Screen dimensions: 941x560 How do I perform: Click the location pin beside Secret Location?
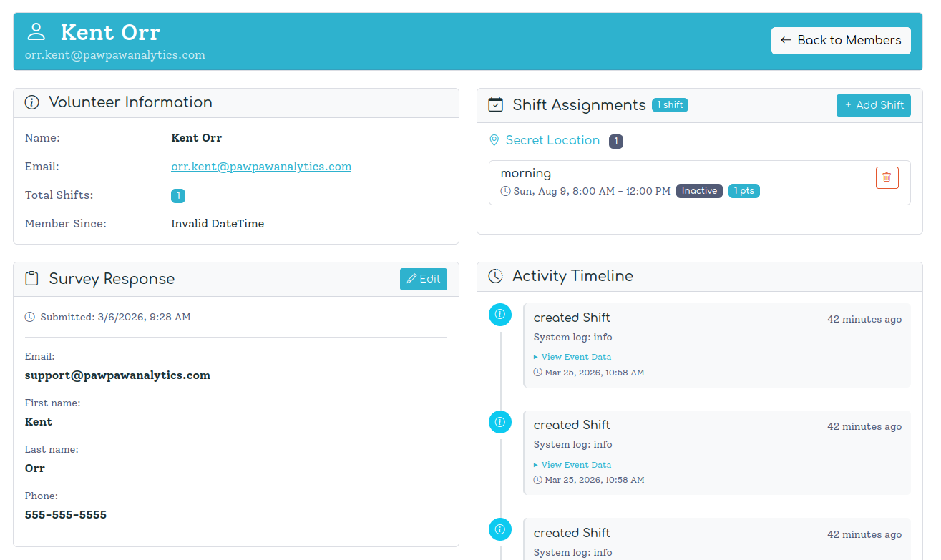click(x=494, y=140)
